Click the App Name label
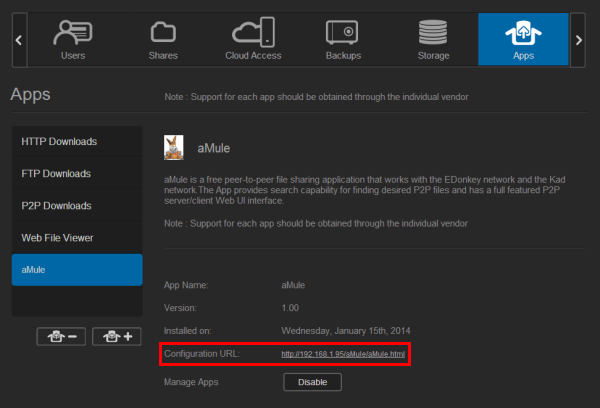Viewport: 600px width, 408px height. [x=186, y=285]
